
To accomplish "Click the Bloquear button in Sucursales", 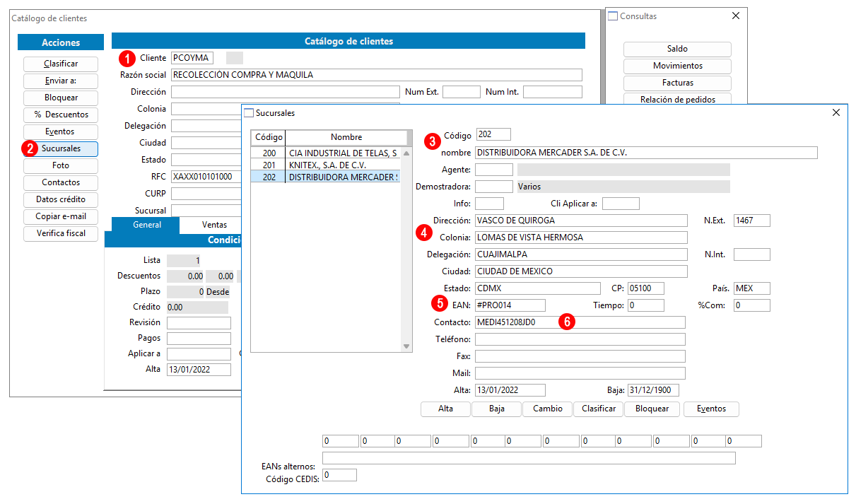I will point(652,409).
